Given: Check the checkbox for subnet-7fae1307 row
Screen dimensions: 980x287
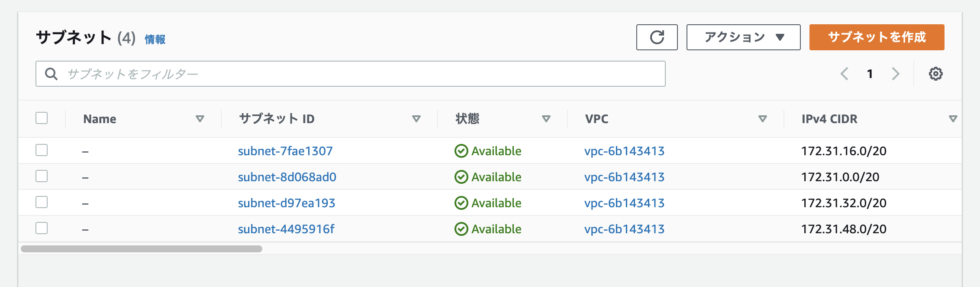Looking at the screenshot, I should [x=42, y=150].
